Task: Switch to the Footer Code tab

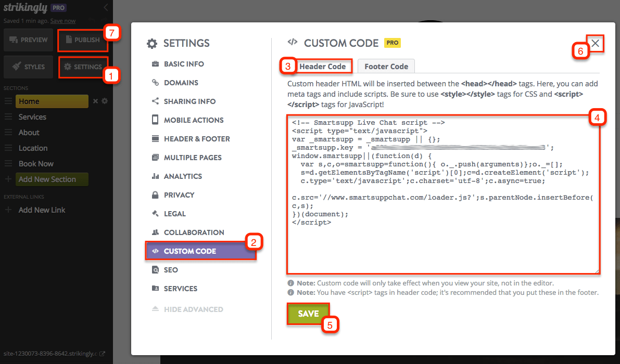Action: click(386, 67)
